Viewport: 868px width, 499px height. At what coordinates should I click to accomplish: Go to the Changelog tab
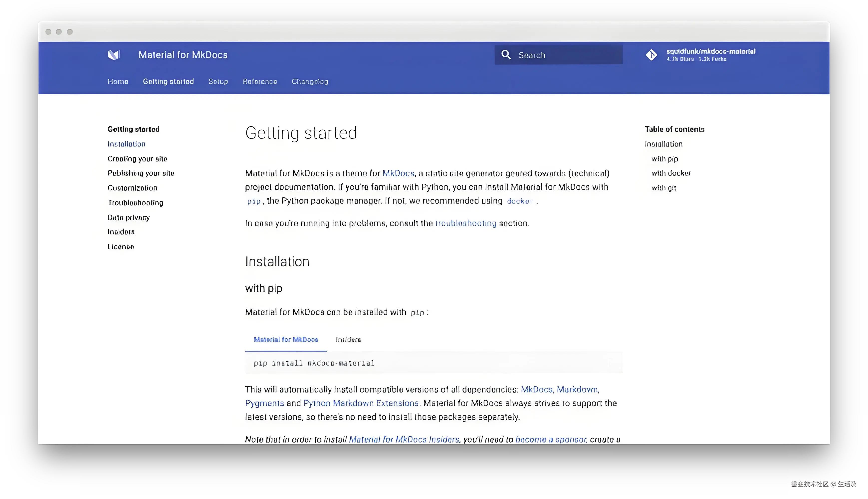point(310,82)
